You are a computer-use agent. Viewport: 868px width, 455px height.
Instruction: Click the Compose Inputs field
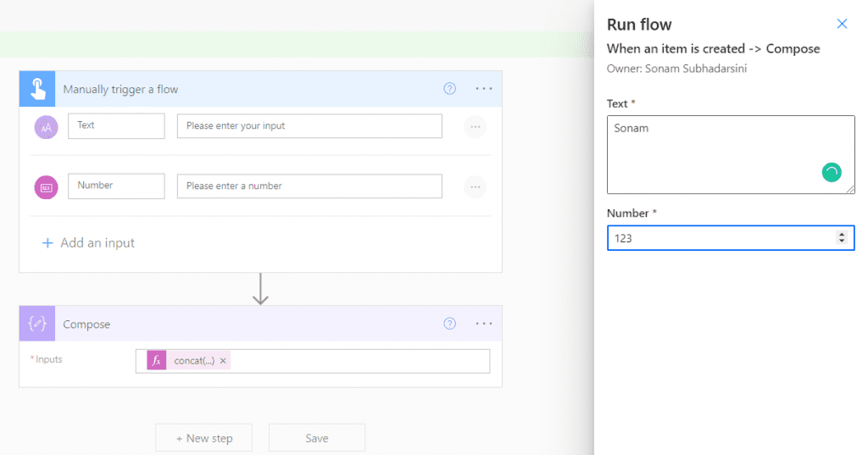pos(313,361)
